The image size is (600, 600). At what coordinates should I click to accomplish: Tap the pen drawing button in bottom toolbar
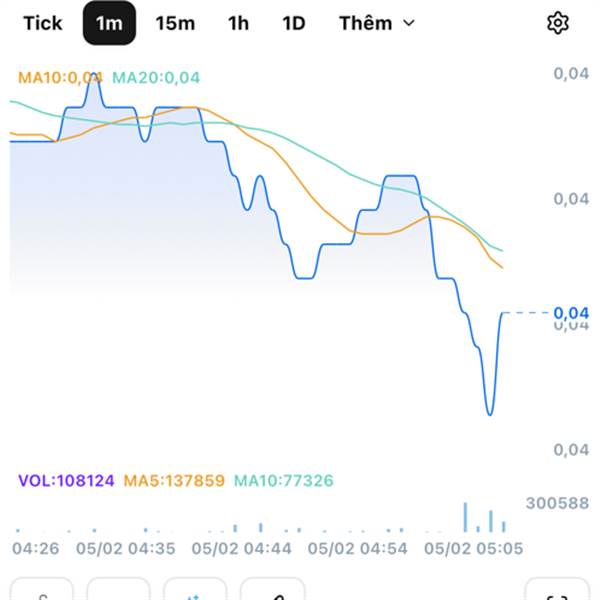[273, 592]
